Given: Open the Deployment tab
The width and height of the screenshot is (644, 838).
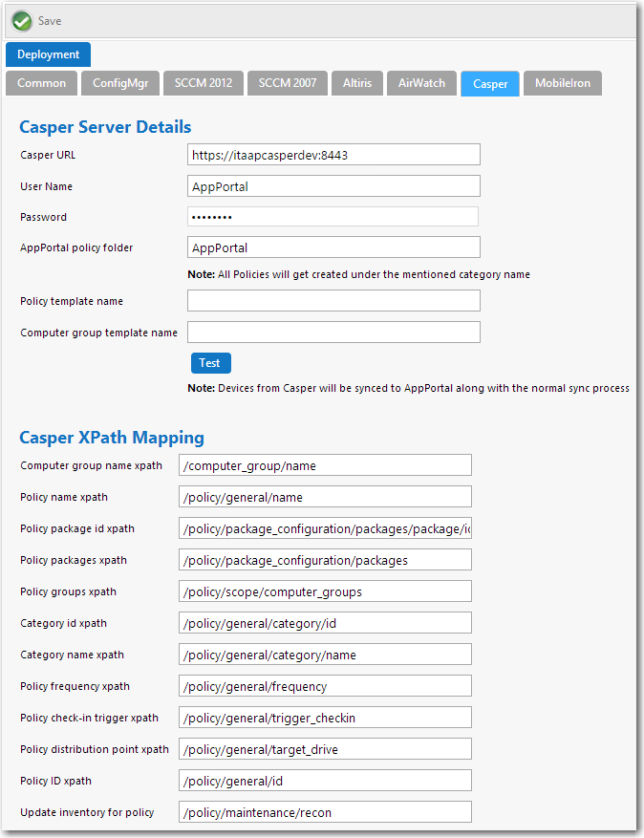Looking at the screenshot, I should pyautogui.click(x=48, y=54).
